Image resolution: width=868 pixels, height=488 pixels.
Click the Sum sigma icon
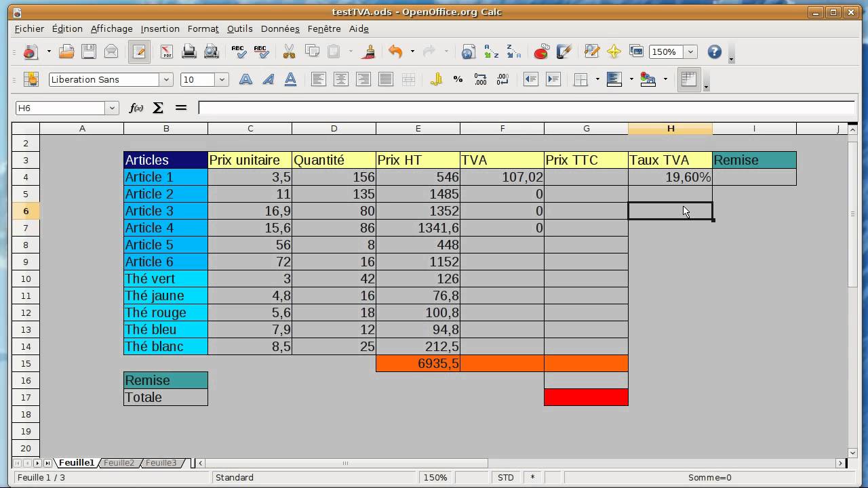(x=158, y=108)
